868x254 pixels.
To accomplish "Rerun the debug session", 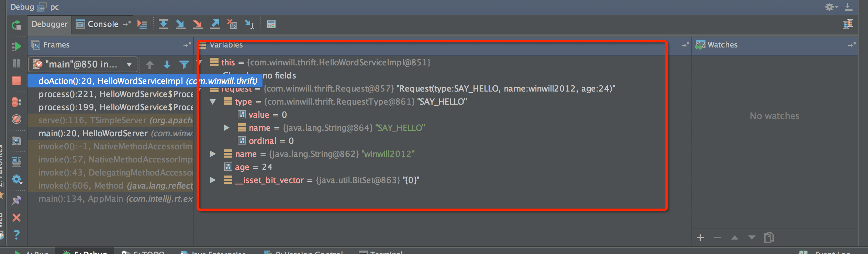I will (16, 25).
